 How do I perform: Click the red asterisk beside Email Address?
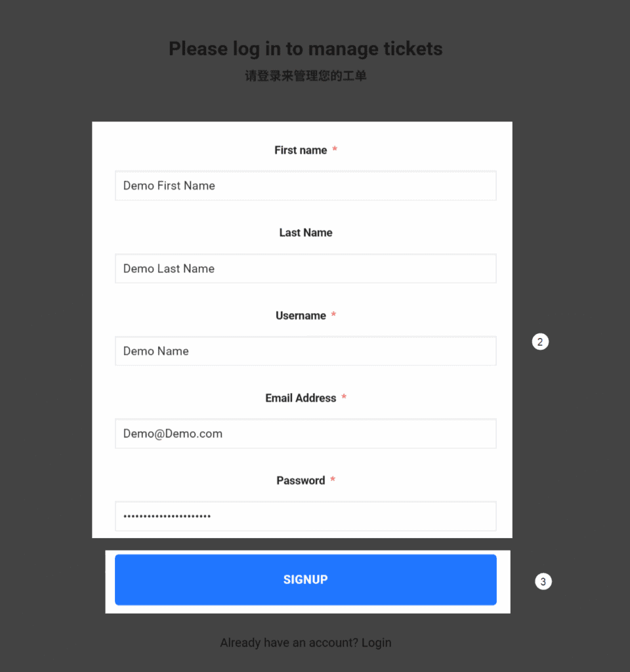coord(344,398)
